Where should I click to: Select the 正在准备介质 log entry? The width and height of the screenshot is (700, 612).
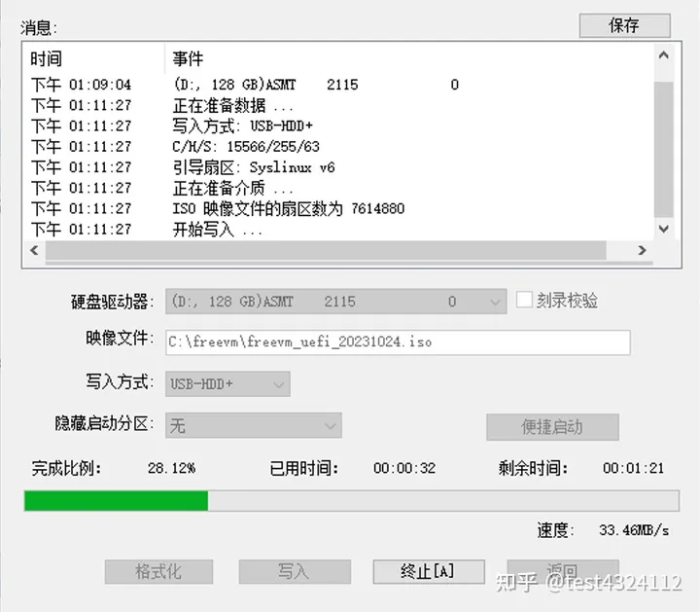(338, 188)
